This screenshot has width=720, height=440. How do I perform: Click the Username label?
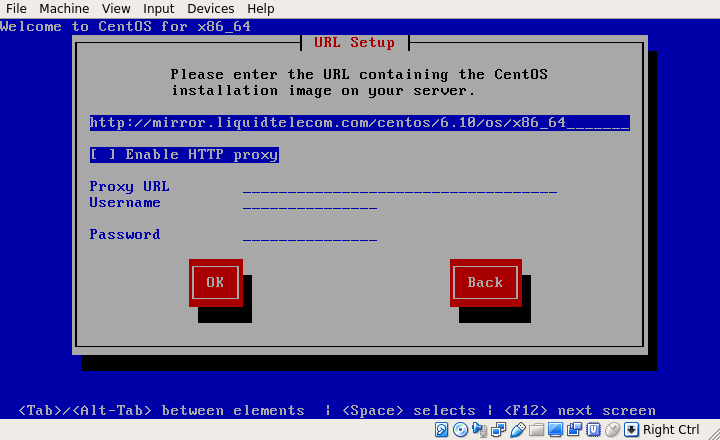(x=125, y=203)
